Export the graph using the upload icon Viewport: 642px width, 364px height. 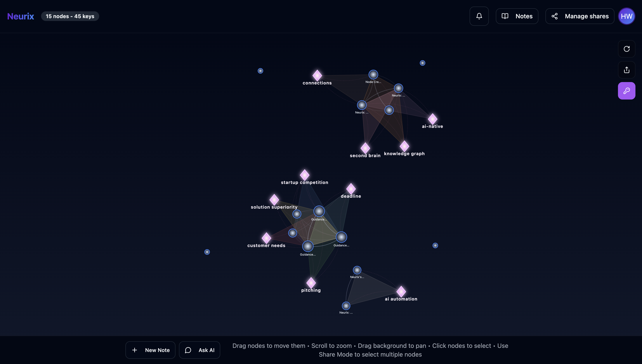[x=627, y=70]
